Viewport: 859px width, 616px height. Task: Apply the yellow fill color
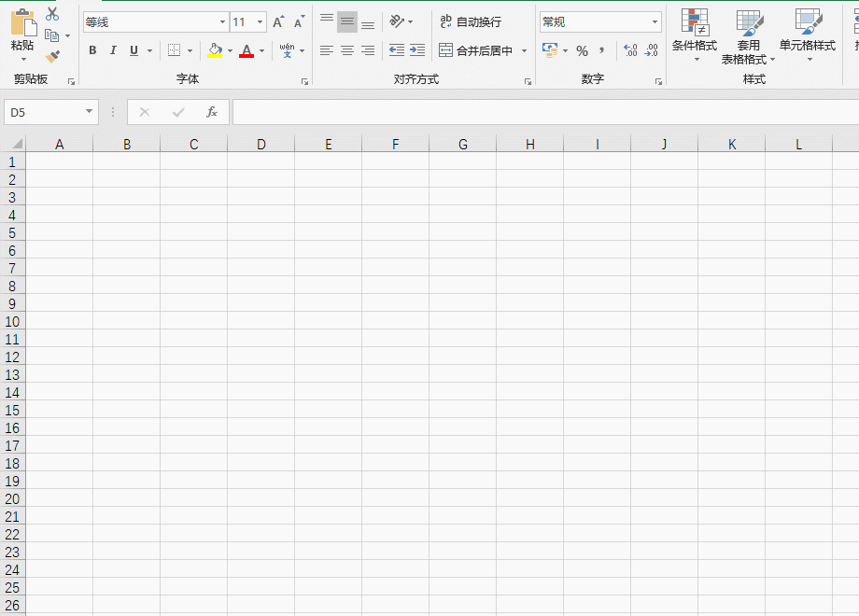tap(215, 50)
